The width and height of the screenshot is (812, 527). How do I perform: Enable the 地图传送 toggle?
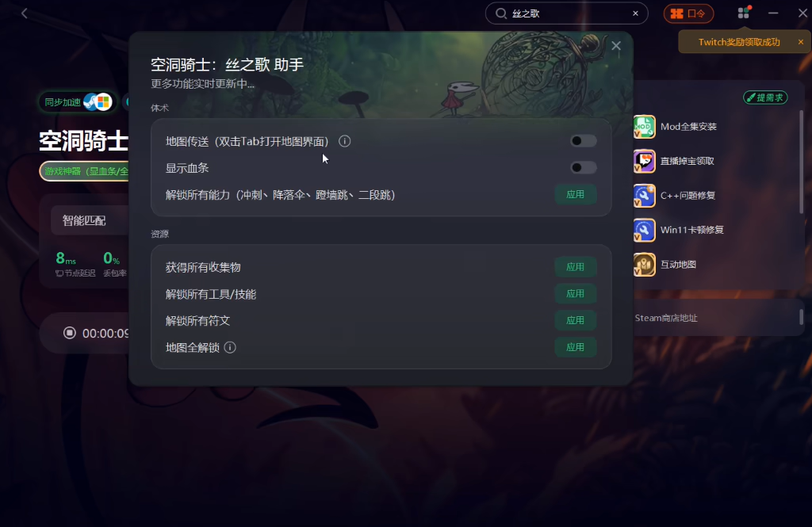point(583,141)
